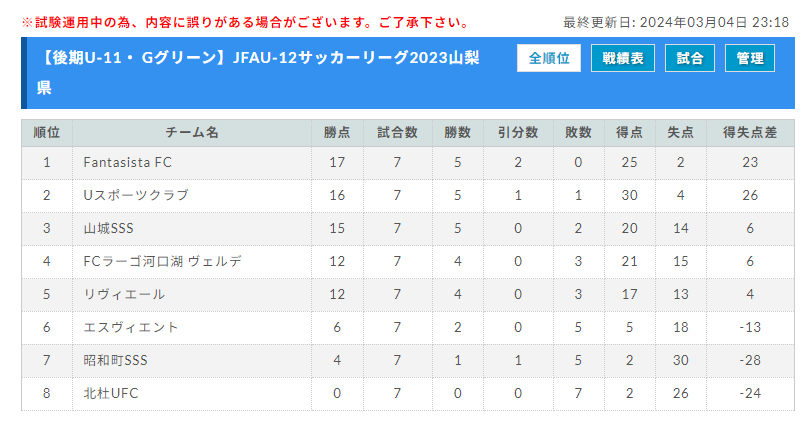
Task: Click the エスヴィエント team name
Action: click(x=131, y=327)
